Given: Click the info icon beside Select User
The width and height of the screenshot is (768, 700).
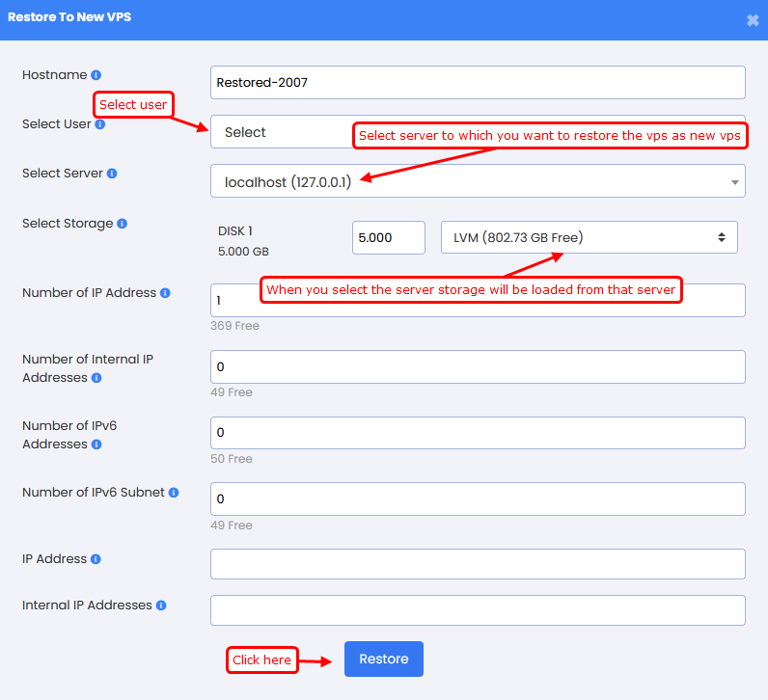Looking at the screenshot, I should [100, 124].
